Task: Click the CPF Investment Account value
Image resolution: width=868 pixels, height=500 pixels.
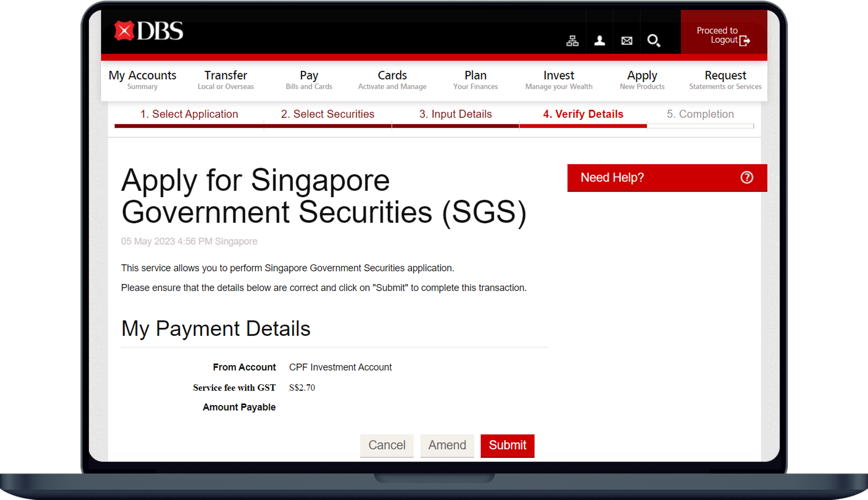Action: 340,367
